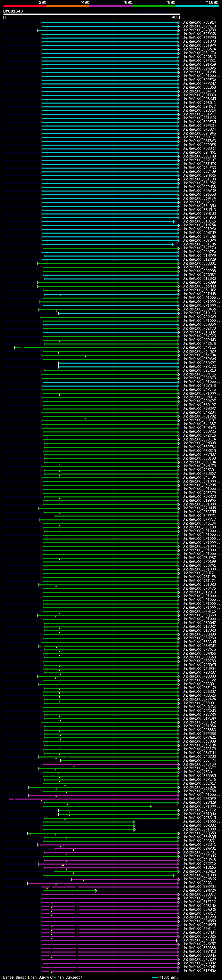The image size is (222, 980).
Task: Select the label UniRef100_Q75GS4
Action: pyautogui.click(x=199, y=129)
